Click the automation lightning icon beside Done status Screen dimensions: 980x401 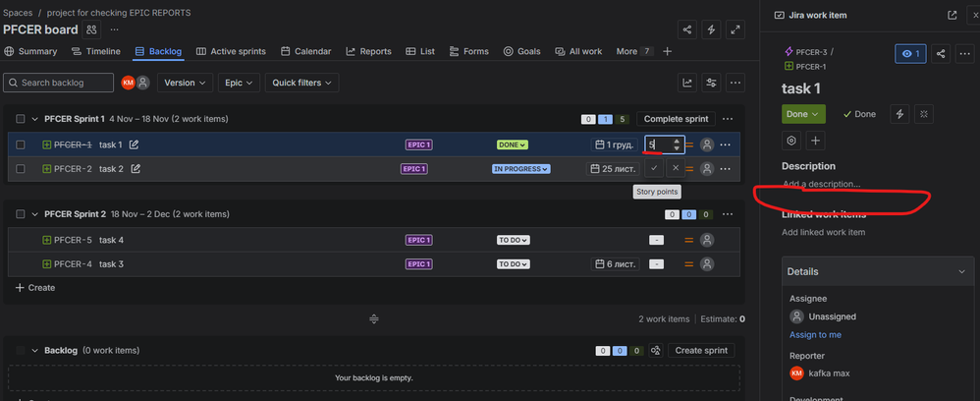900,114
